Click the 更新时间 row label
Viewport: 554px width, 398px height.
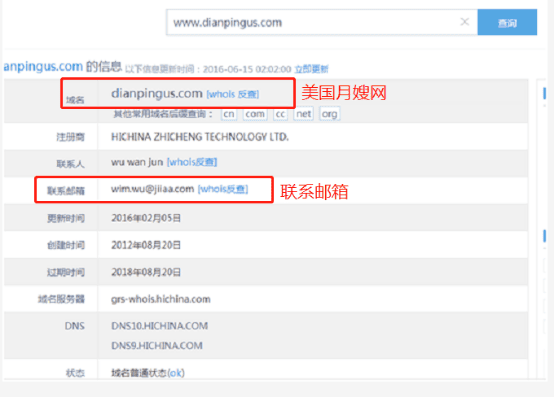66,218
